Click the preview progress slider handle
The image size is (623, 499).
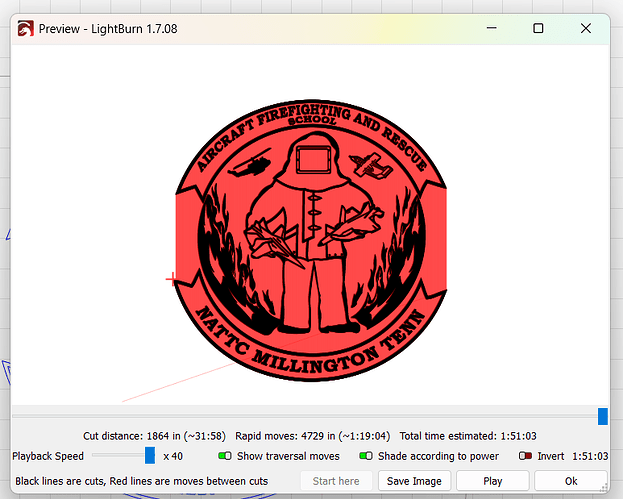(603, 416)
